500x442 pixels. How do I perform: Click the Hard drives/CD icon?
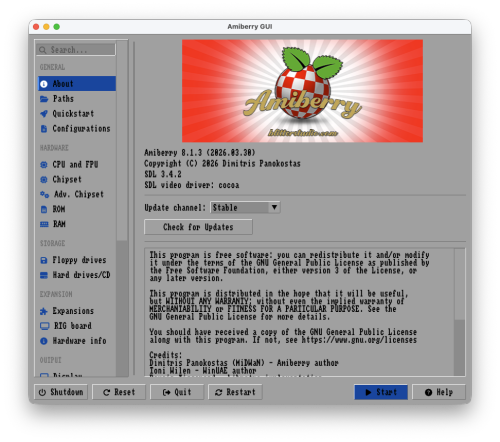[x=44, y=275]
